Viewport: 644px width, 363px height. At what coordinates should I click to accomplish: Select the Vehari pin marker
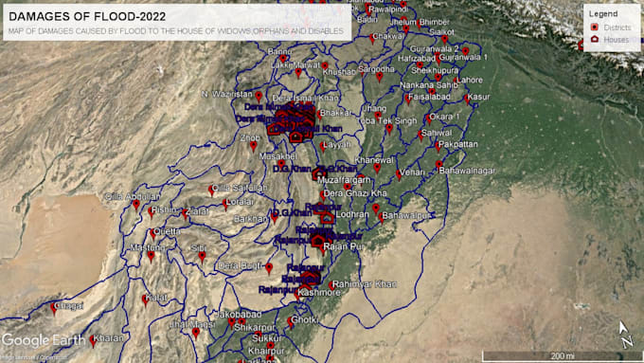tap(399, 174)
